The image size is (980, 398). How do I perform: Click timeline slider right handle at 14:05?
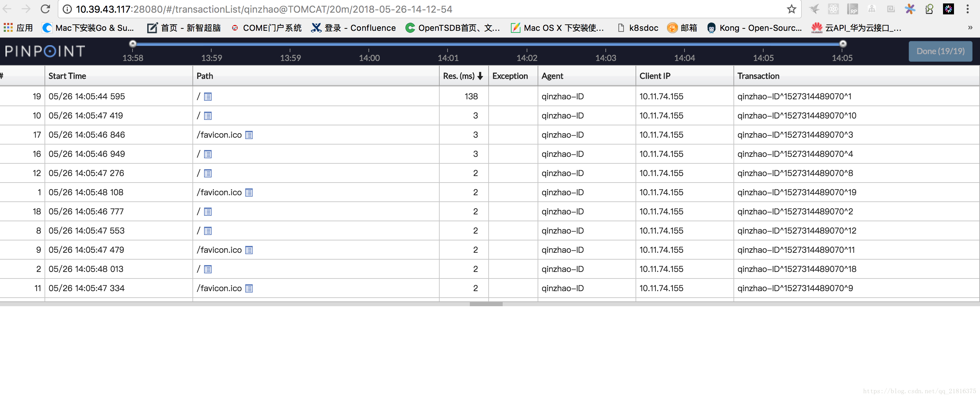tap(843, 44)
